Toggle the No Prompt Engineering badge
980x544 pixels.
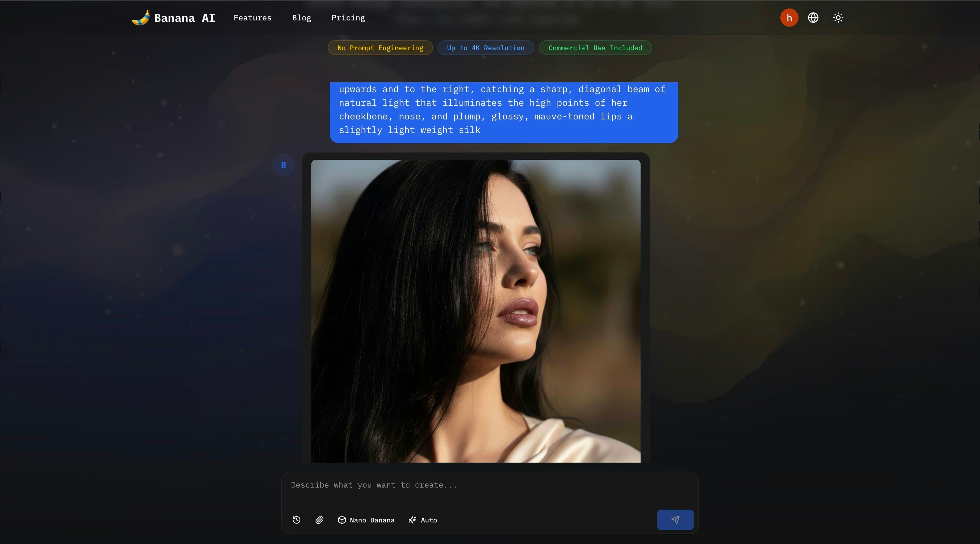coord(380,48)
